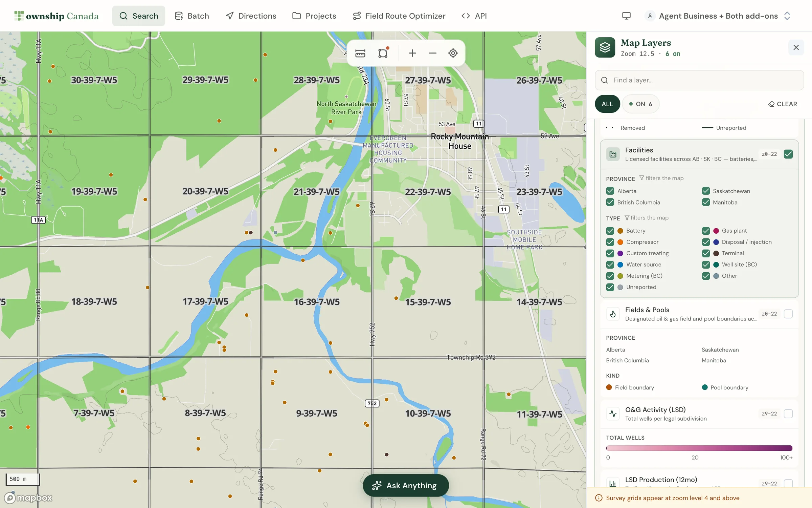Zoom in on the map
The height and width of the screenshot is (508, 812).
(x=412, y=53)
